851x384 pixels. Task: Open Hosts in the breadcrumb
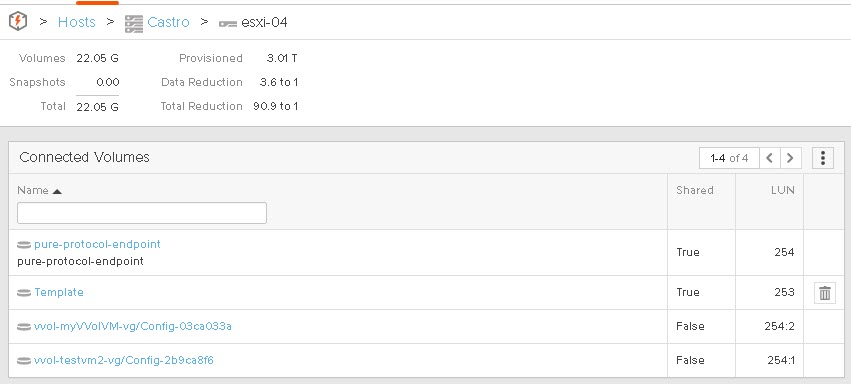tap(77, 22)
